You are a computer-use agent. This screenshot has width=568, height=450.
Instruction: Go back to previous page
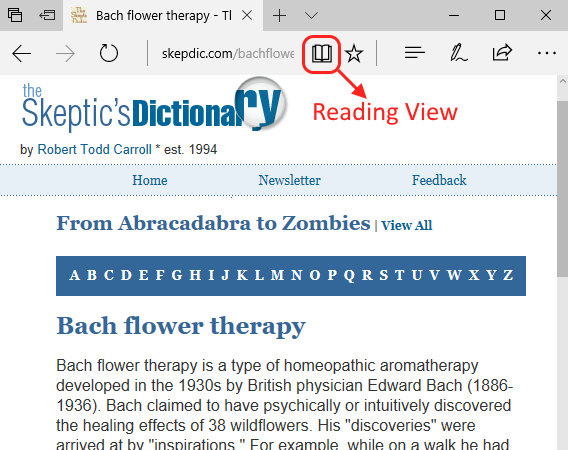click(21, 54)
